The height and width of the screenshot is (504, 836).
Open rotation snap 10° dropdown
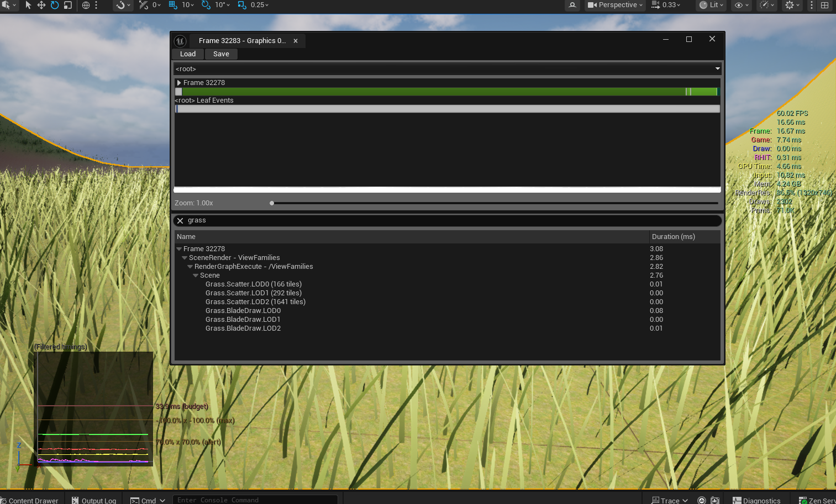[223, 5]
